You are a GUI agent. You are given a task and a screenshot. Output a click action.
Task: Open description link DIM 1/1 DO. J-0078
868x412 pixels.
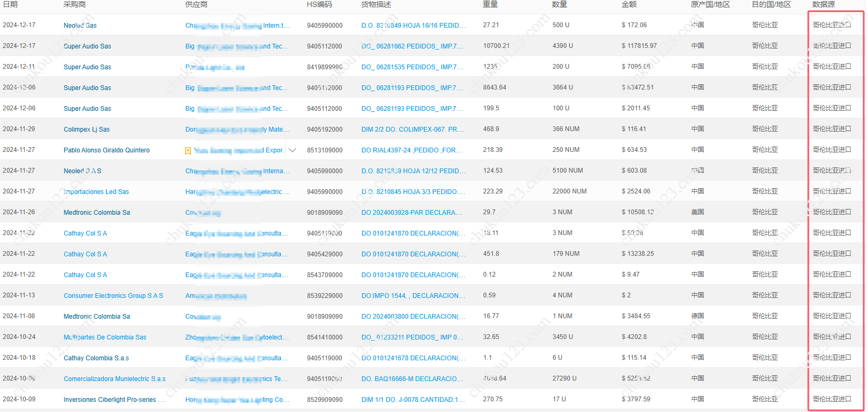[x=413, y=400]
